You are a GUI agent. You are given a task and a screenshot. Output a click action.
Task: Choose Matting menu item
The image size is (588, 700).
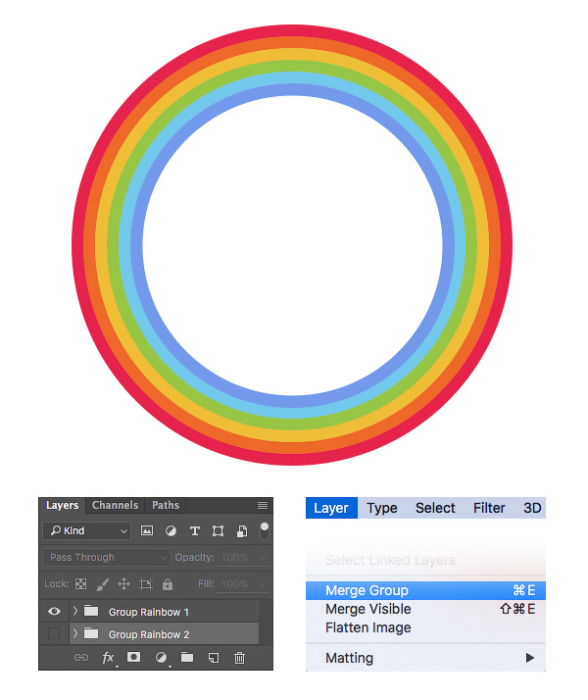pyautogui.click(x=425, y=658)
